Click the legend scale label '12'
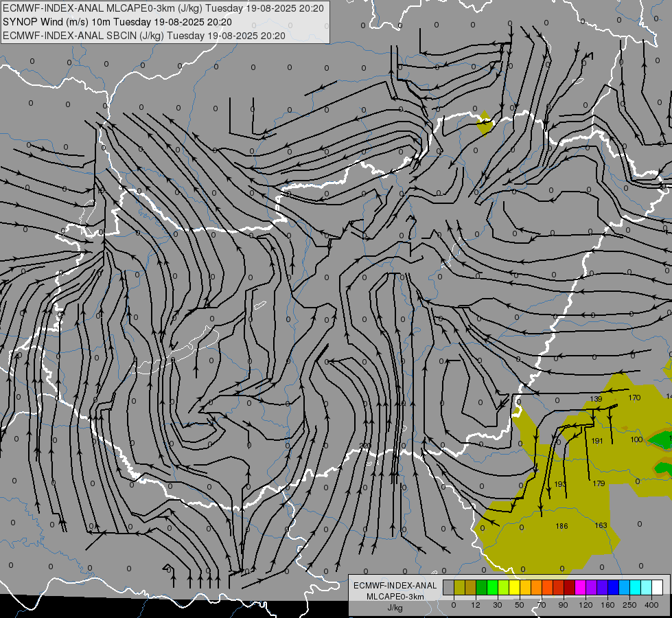The width and height of the screenshot is (672, 618). (476, 605)
